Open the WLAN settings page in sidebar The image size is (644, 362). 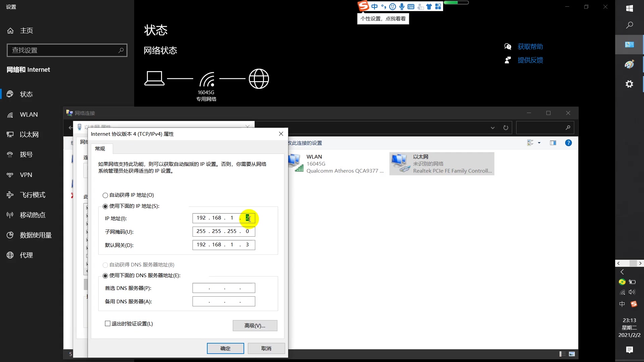coord(29,115)
